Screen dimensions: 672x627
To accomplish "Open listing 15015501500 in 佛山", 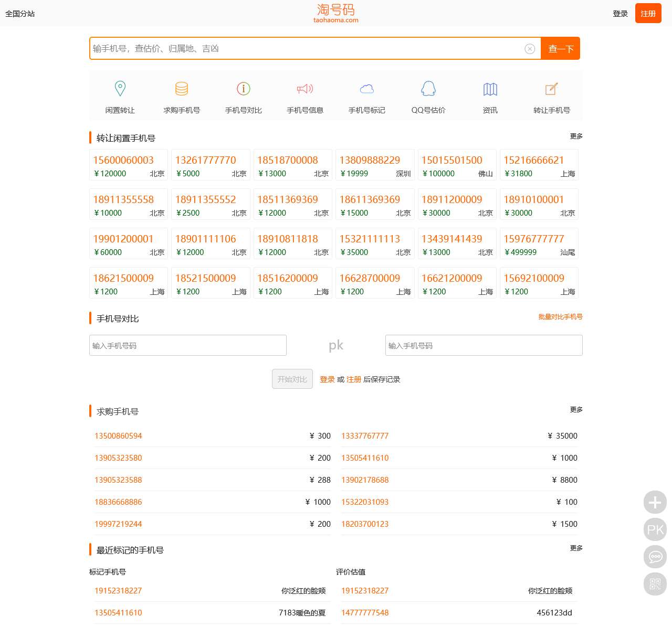I will coord(457,165).
